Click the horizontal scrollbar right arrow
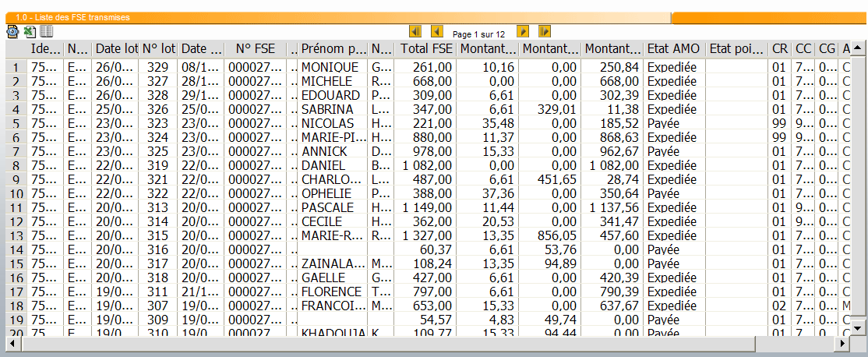This screenshot has width=868, height=357. [x=842, y=344]
